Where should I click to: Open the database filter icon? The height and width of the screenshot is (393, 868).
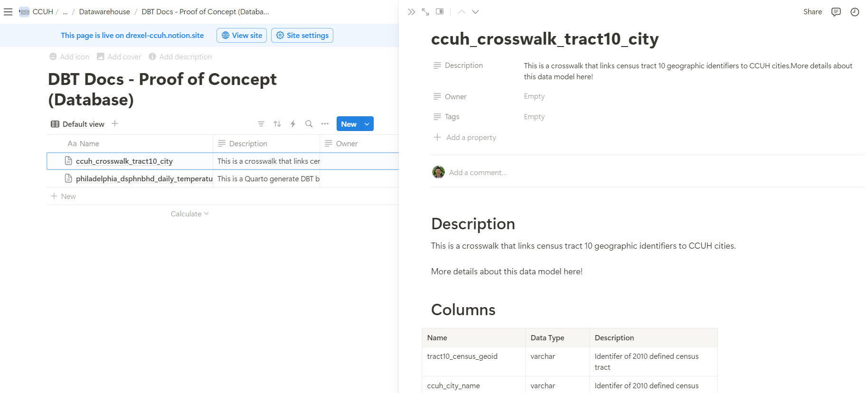coord(261,124)
